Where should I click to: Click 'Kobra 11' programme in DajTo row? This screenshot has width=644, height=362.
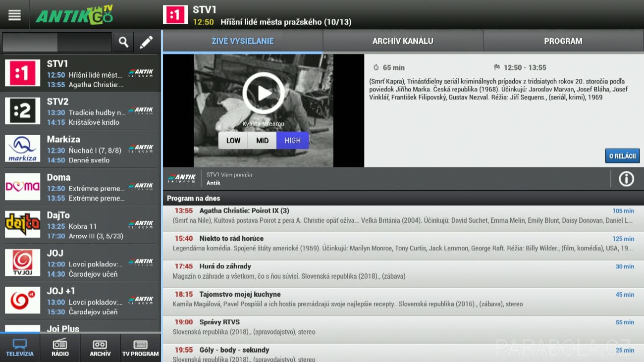tap(83, 226)
